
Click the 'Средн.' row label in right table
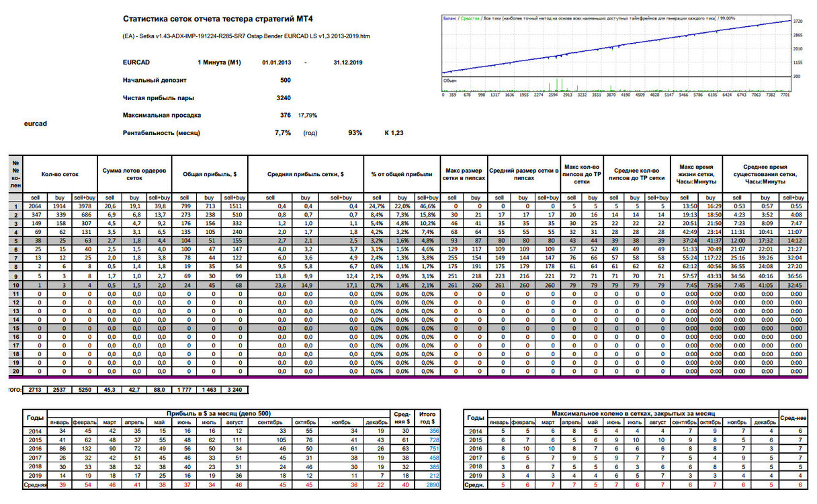click(x=476, y=483)
